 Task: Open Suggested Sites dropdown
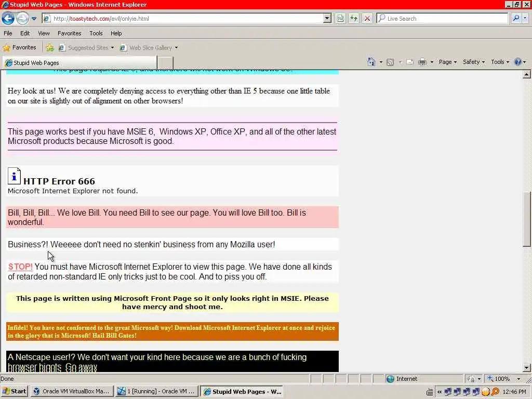[x=87, y=48]
